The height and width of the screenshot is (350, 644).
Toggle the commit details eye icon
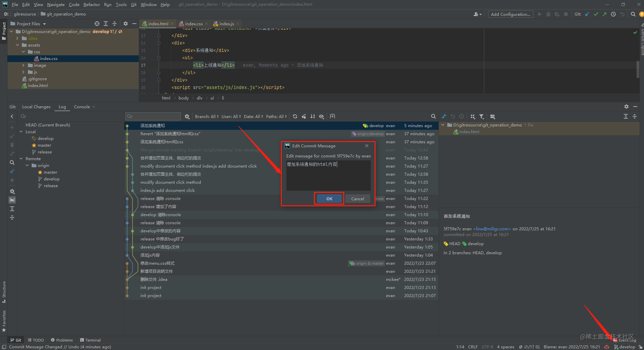click(322, 116)
